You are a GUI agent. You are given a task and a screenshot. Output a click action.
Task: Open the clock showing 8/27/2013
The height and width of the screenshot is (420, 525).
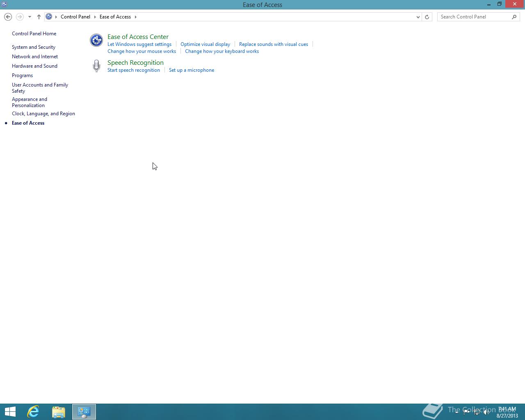pos(507,412)
